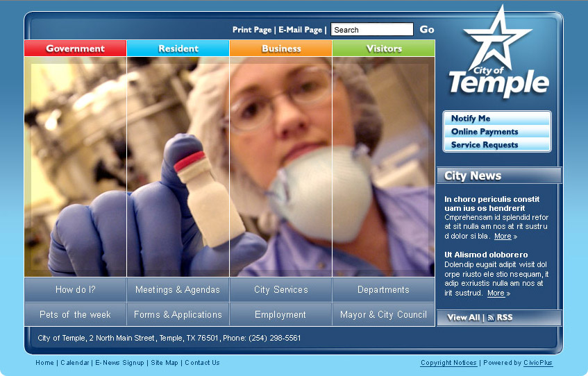
Task: Select the Visitors navigation tab
Action: point(383,49)
